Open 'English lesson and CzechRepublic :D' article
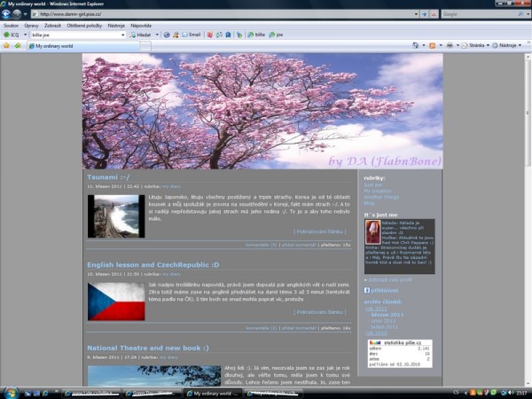This screenshot has width=532, height=399. tap(153, 264)
